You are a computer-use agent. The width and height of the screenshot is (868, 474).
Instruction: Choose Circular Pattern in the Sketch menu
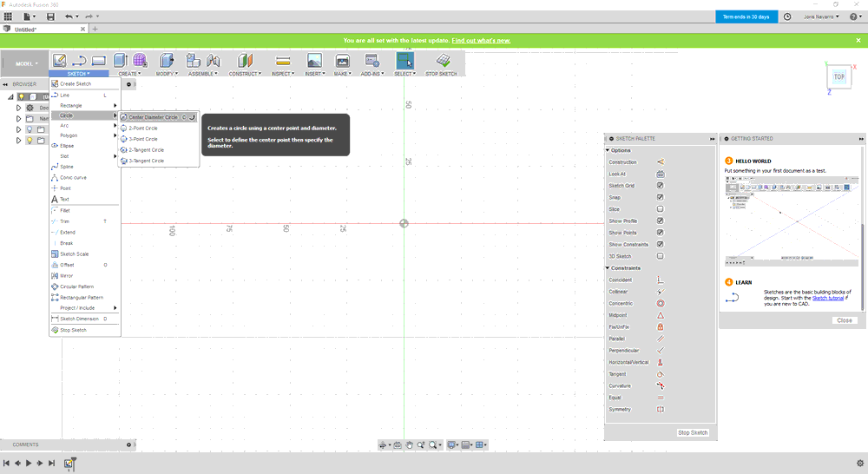84,286
